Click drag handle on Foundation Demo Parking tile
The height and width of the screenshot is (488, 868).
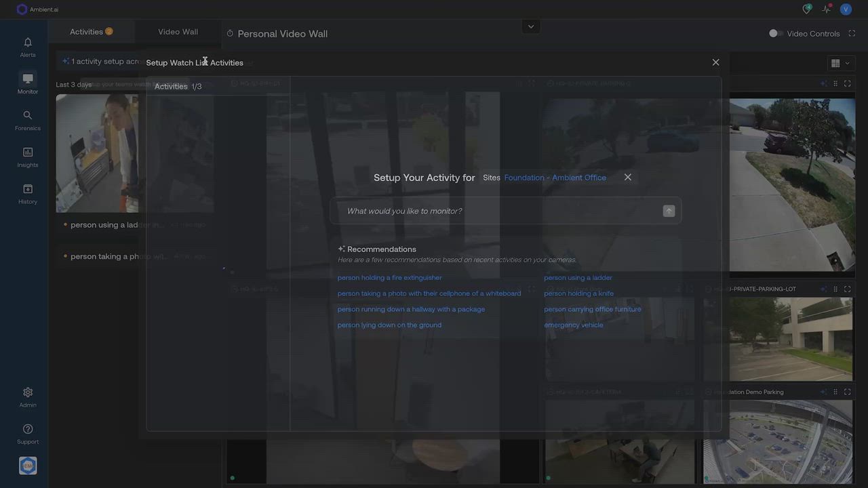(835, 392)
